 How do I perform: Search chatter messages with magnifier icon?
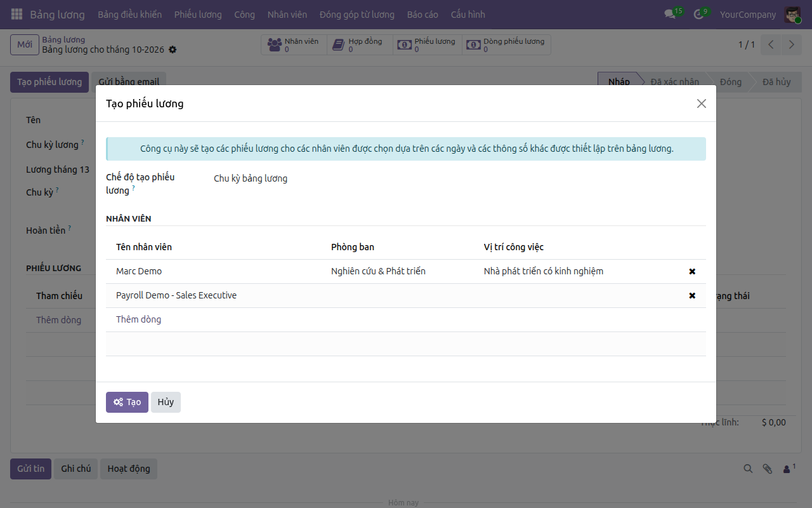(749, 469)
